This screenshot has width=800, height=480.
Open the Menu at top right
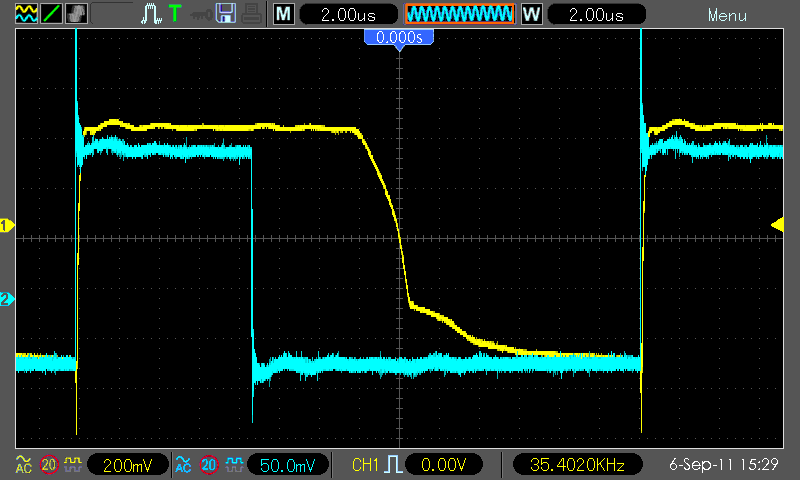click(727, 15)
